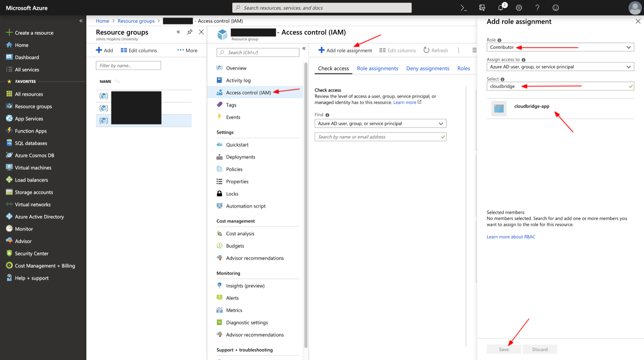This screenshot has height=360, width=644.
Task: Open Virtual networks icon in sidebar
Action: pos(9,204)
